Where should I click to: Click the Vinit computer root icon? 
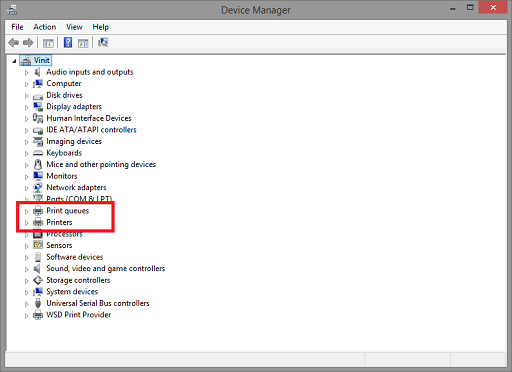(26, 60)
